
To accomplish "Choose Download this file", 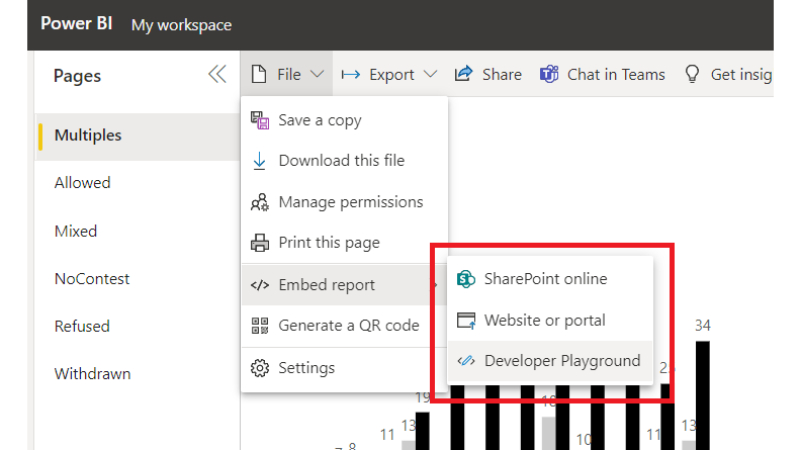I will [344, 161].
